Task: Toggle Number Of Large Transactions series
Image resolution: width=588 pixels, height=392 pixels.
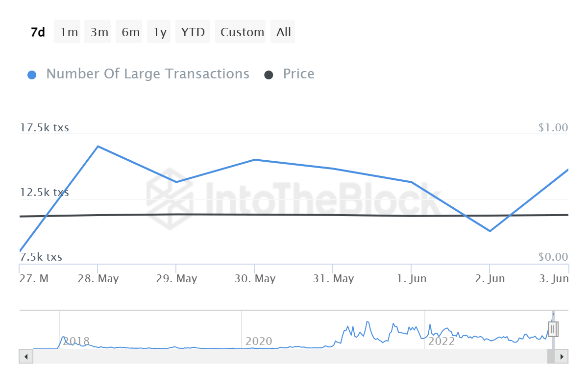Action: (147, 74)
